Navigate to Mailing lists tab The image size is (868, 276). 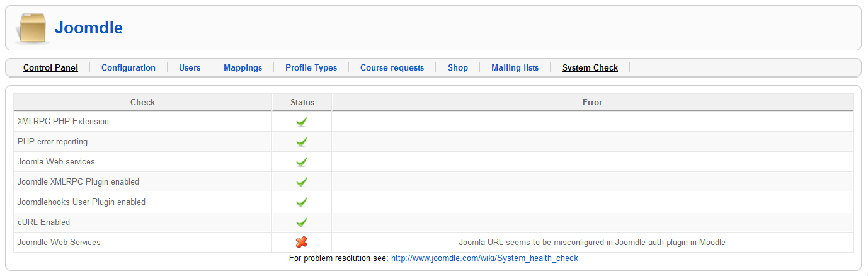515,68
